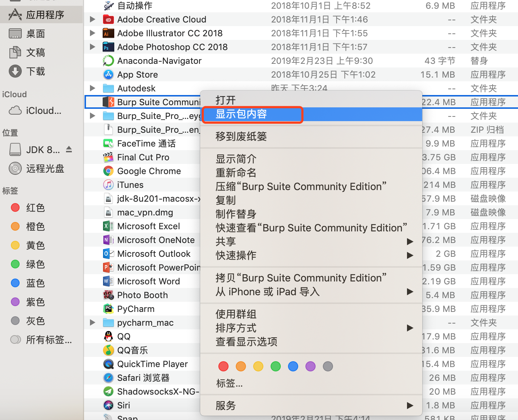The width and height of the screenshot is (518, 420).
Task: Apply the green tag in context menu
Action: pos(276,366)
